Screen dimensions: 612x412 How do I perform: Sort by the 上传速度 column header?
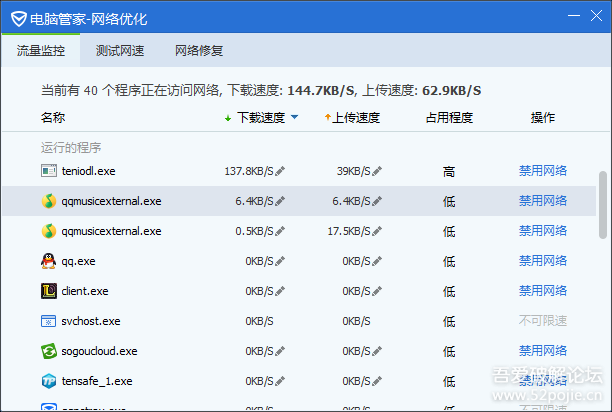pyautogui.click(x=356, y=117)
